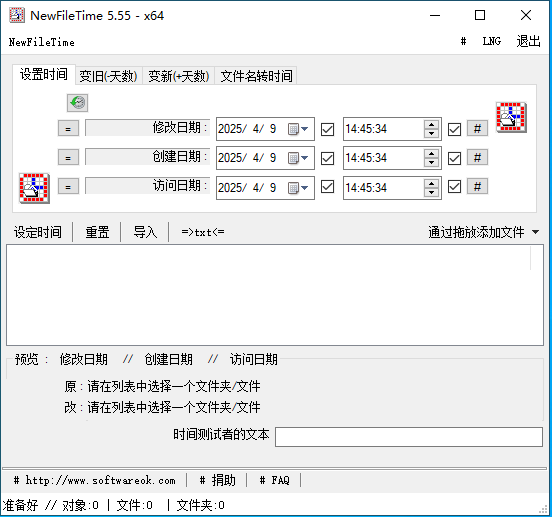Decrease the 访问日期 time with down arrow
This screenshot has width=552, height=517.
431,192
